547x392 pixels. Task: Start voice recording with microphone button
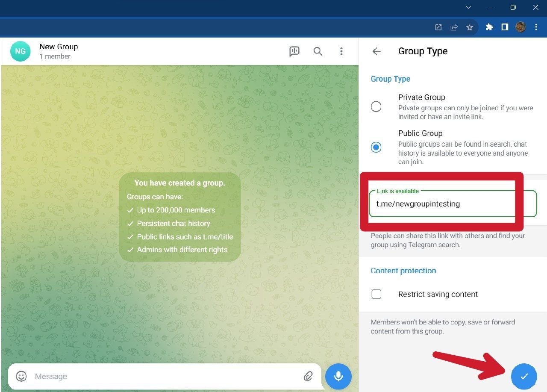(338, 376)
